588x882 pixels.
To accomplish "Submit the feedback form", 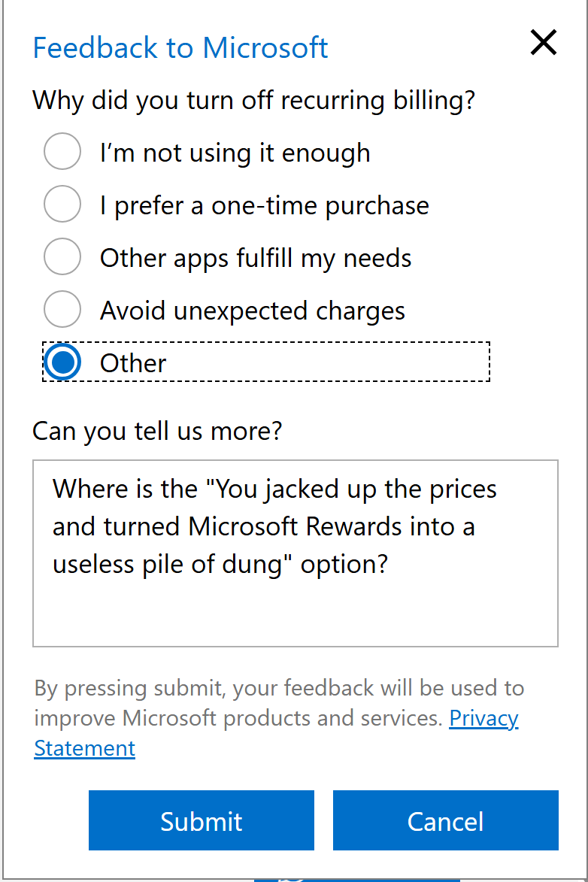I will point(202,820).
